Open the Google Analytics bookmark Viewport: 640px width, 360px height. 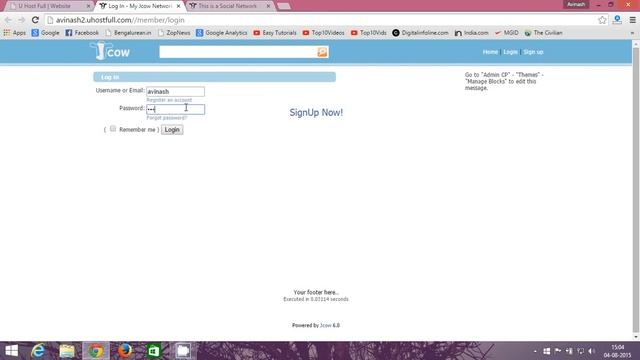pyautogui.click(x=222, y=33)
